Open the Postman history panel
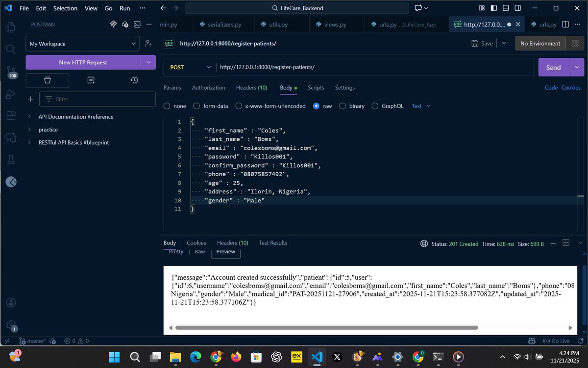The width and height of the screenshot is (588, 368). point(134,80)
